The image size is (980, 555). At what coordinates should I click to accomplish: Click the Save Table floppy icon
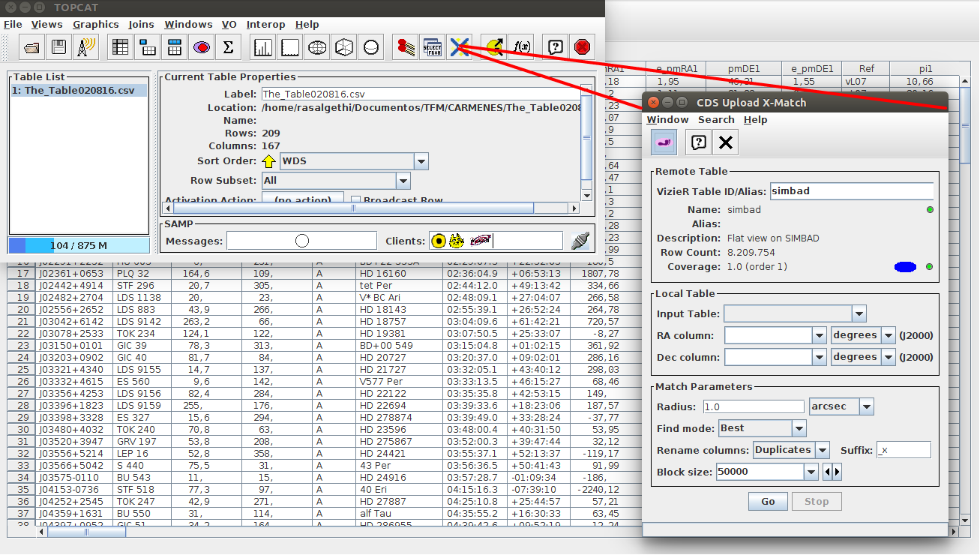click(58, 47)
